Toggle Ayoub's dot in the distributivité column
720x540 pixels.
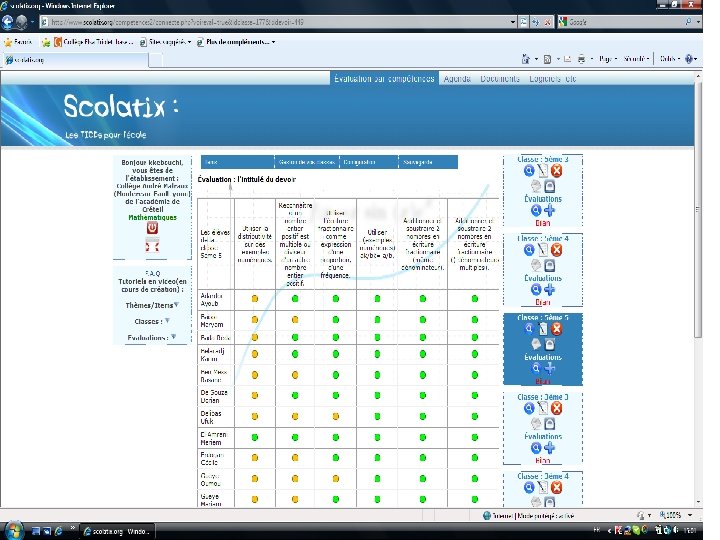tap(255, 299)
